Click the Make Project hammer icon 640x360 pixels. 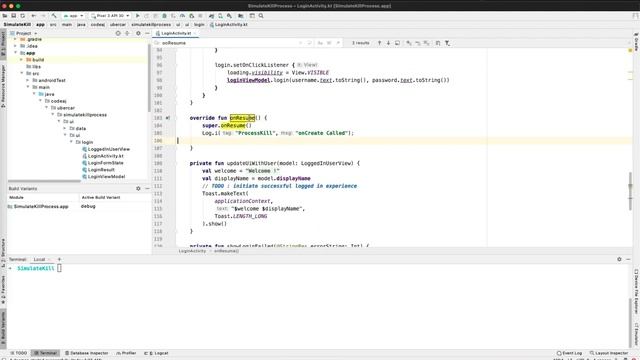click(x=54, y=16)
